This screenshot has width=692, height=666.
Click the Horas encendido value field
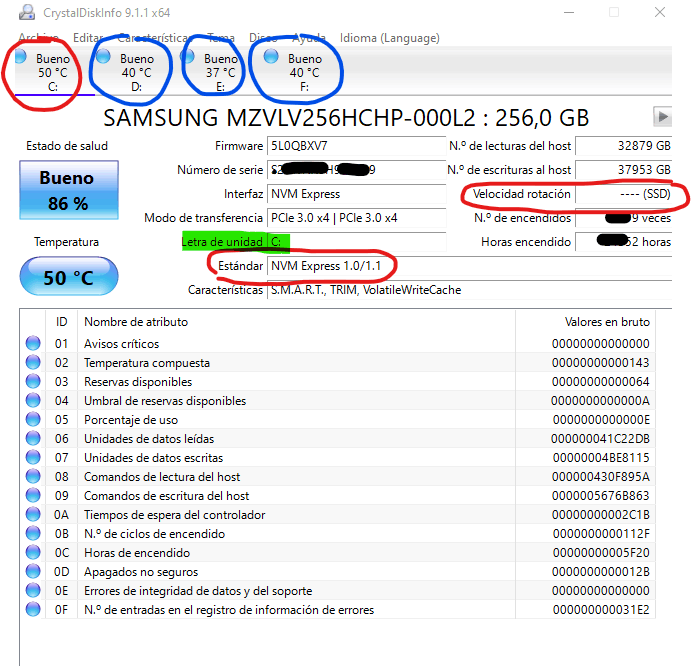(x=624, y=242)
